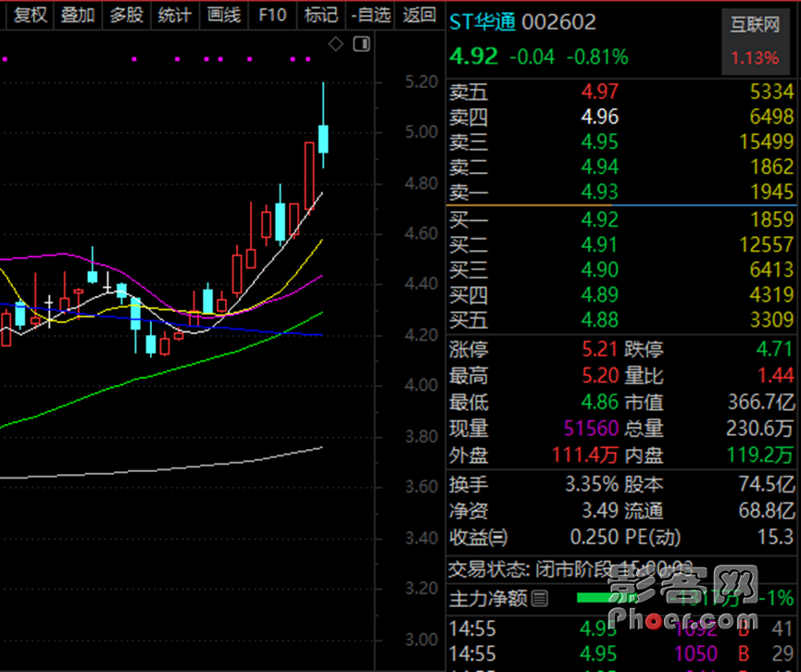Open the 复权 price adjustment menu
Image resolution: width=801 pixels, height=672 pixels.
click(x=31, y=16)
